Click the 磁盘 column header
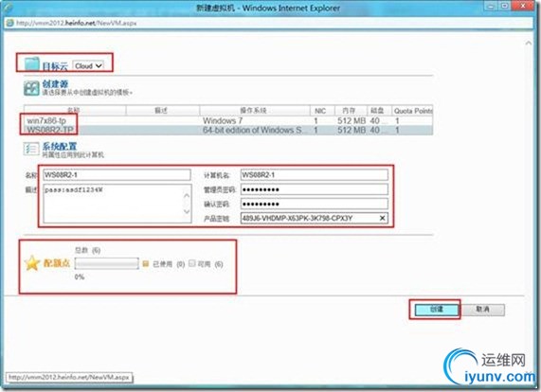The image size is (541, 392). (x=378, y=111)
